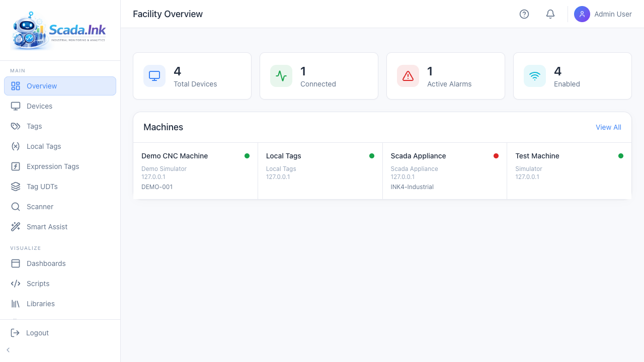Click the Smart Assist magic wand icon

[x=16, y=227]
